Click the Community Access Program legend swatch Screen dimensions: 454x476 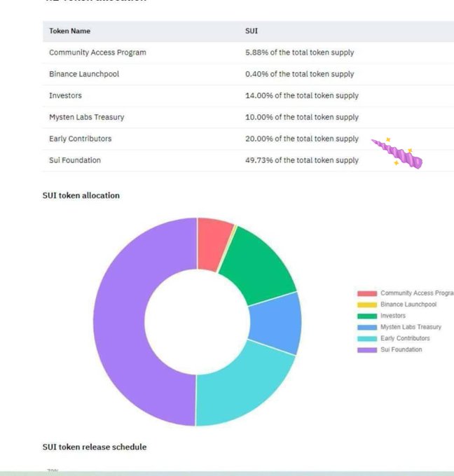[367, 293]
